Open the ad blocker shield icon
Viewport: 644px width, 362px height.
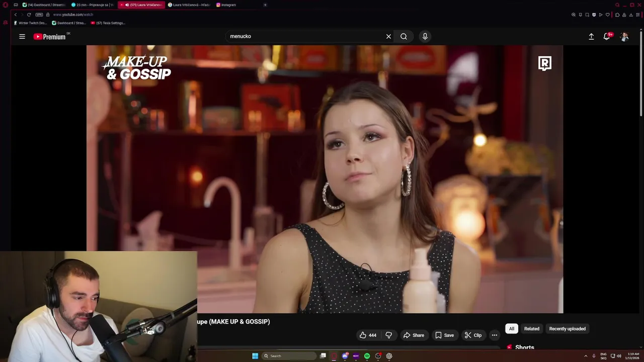pyautogui.click(x=594, y=15)
